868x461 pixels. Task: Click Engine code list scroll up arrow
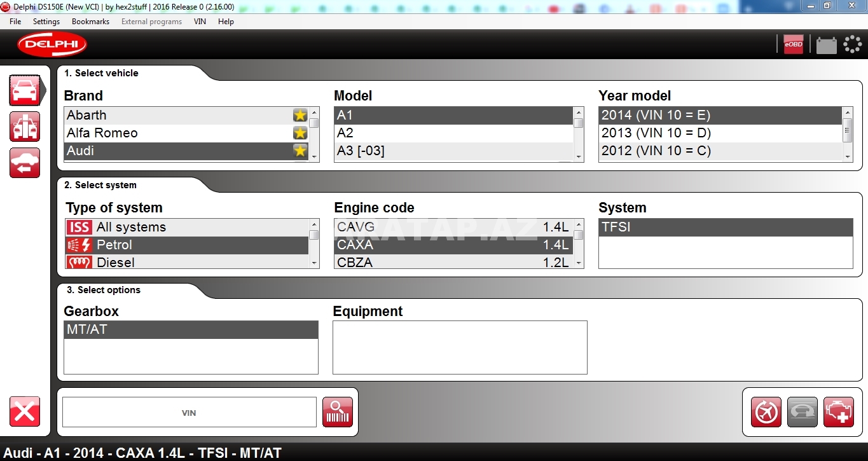click(x=579, y=224)
